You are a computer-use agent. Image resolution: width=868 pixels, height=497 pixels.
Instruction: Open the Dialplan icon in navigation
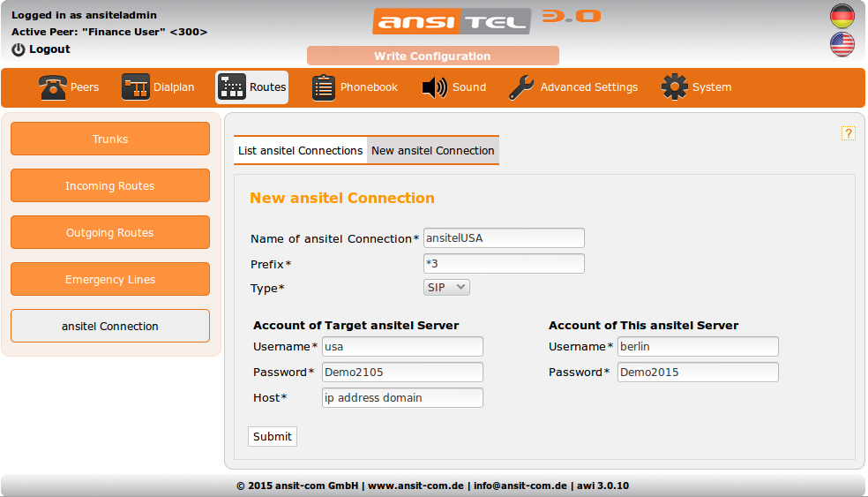[x=136, y=87]
